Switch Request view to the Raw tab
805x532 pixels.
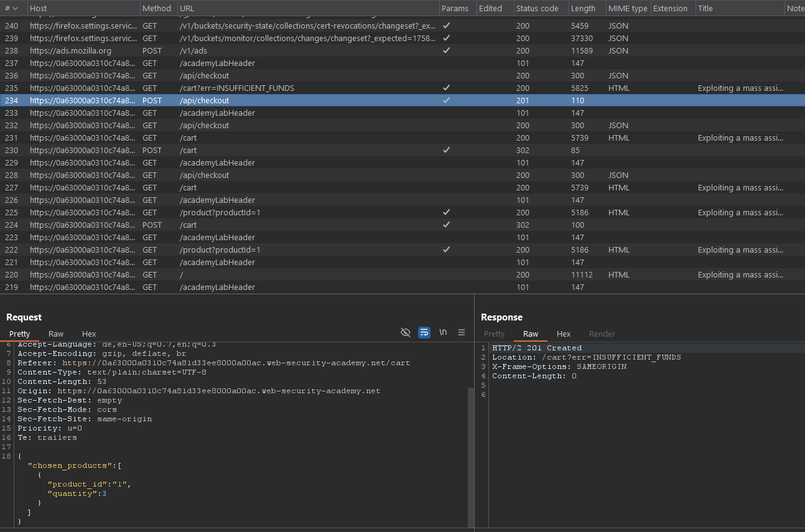pyautogui.click(x=56, y=334)
